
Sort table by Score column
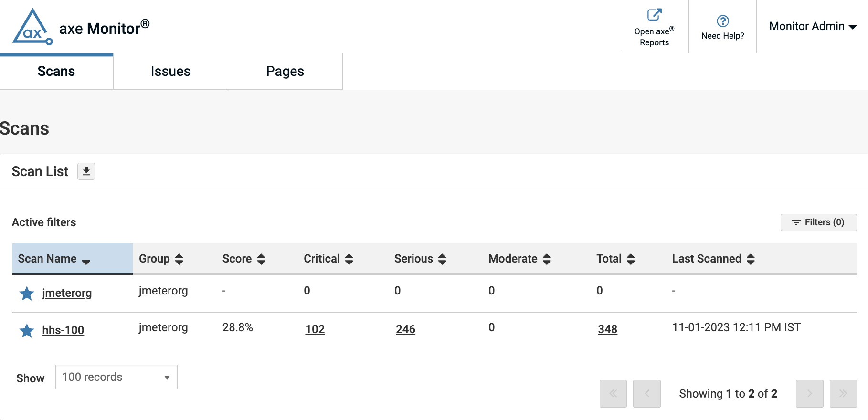243,259
